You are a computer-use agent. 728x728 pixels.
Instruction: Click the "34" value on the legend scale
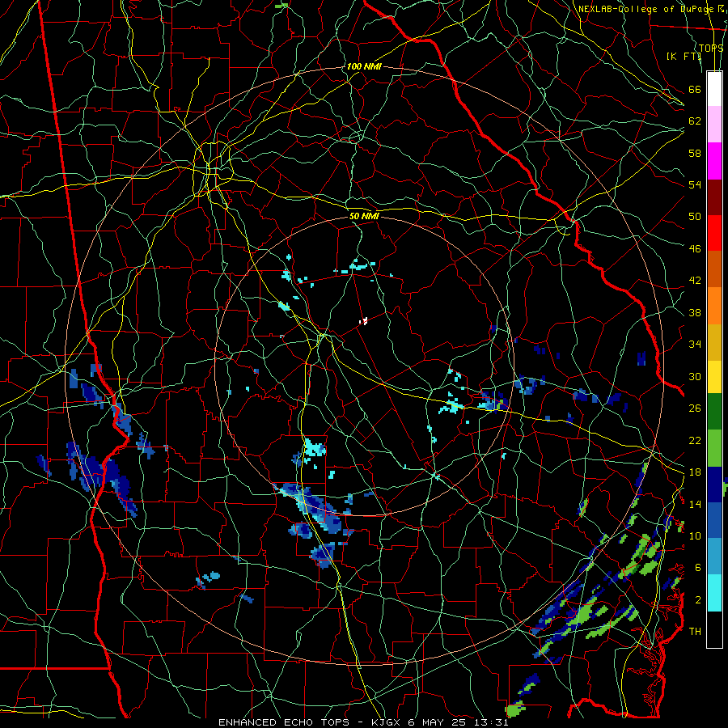[x=695, y=345]
